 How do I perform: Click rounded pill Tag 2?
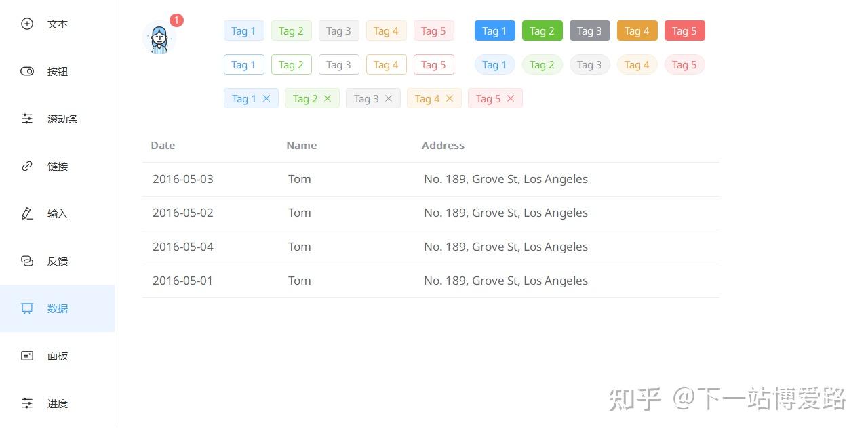(x=542, y=64)
